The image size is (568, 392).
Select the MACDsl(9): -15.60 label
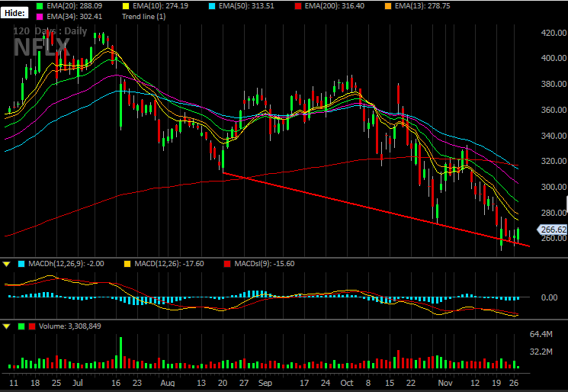coord(265,264)
